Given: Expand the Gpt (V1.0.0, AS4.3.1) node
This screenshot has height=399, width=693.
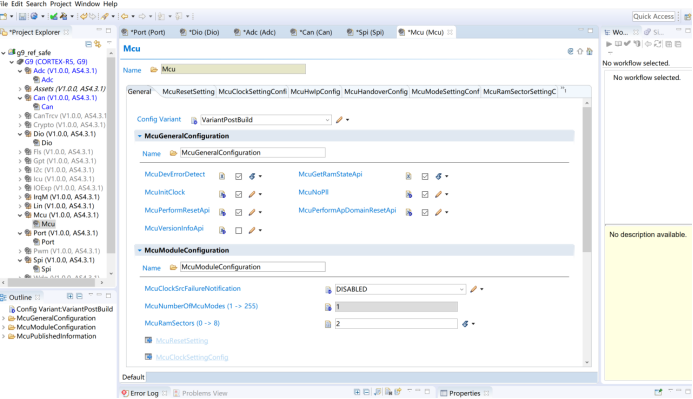Looking at the screenshot, I should point(20,161).
